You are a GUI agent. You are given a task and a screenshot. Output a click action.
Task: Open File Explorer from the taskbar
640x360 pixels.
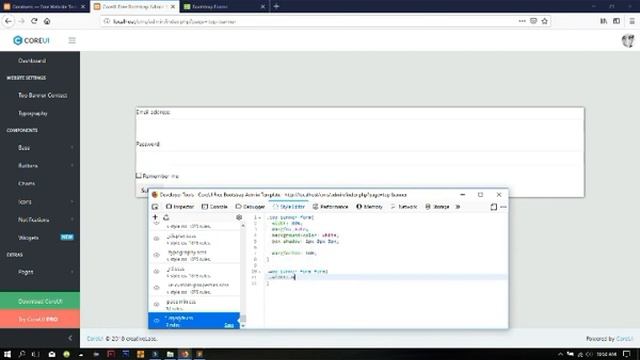pos(170,354)
